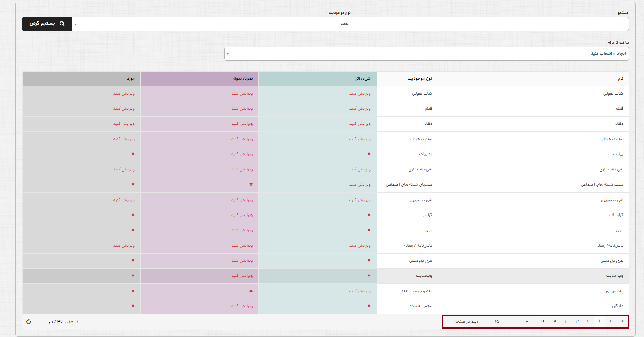Viewport: 644px width, 337px height.
Task: Click into the جستجو search text field
Action: 489,24
